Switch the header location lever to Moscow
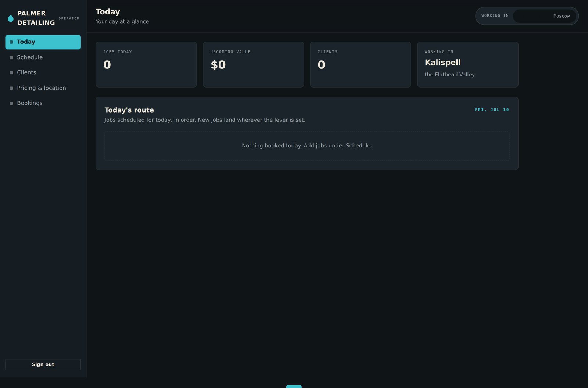Viewport: 588px width, 388px height. pyautogui.click(x=561, y=16)
